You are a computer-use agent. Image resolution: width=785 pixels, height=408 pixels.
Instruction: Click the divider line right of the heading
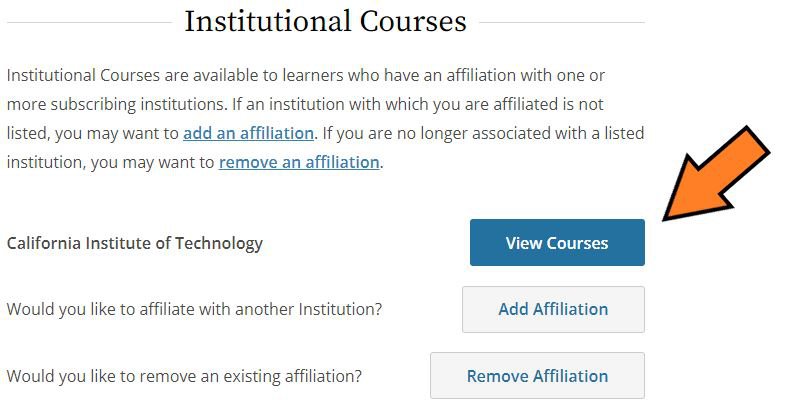coord(562,22)
